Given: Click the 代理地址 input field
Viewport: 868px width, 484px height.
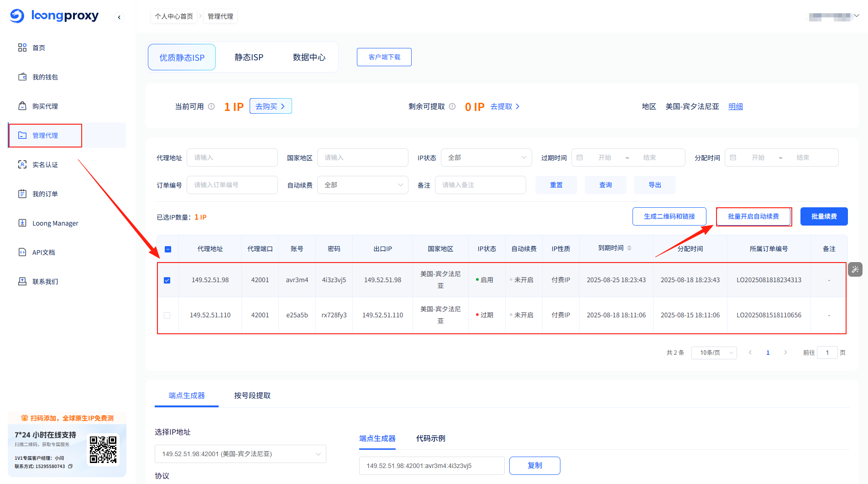Looking at the screenshot, I should [x=232, y=158].
